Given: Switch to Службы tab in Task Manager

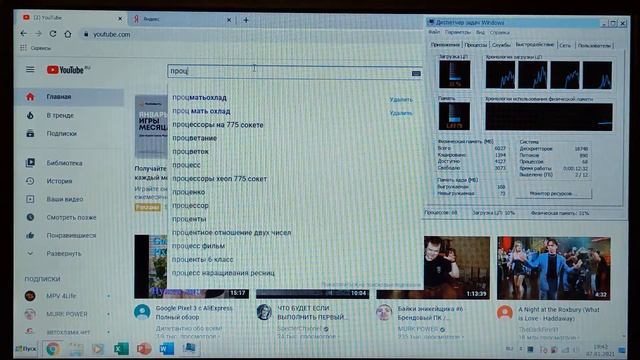Looking at the screenshot, I should [501, 45].
